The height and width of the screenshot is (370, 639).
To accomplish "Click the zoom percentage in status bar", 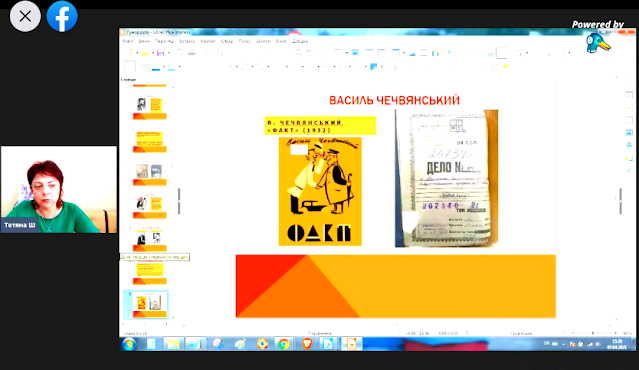I will click(x=627, y=333).
